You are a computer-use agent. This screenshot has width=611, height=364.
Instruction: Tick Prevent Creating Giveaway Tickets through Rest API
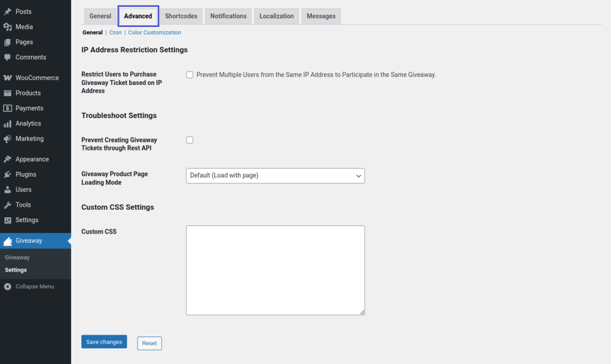pos(190,140)
